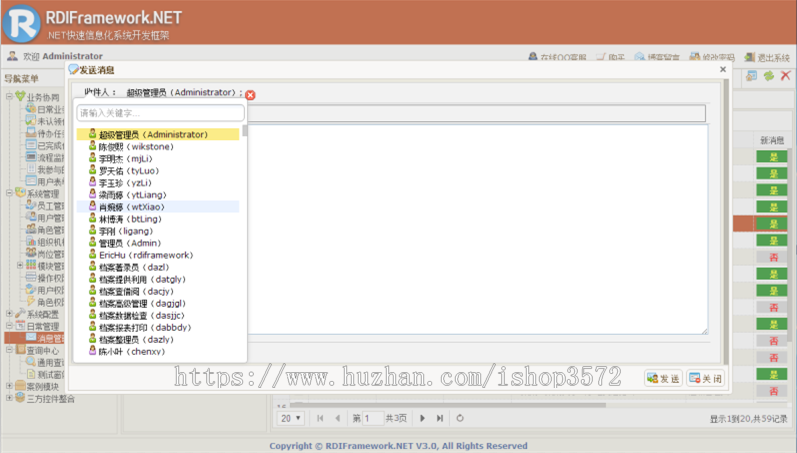This screenshot has height=453, width=797.
Task: Select user 肖婉婷 (wtXiao)
Action: click(x=158, y=207)
